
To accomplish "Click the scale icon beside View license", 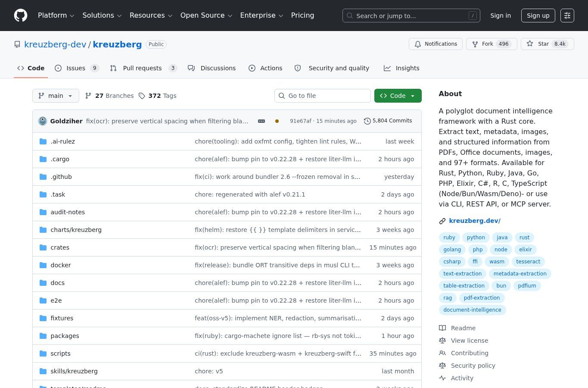I will (442, 341).
